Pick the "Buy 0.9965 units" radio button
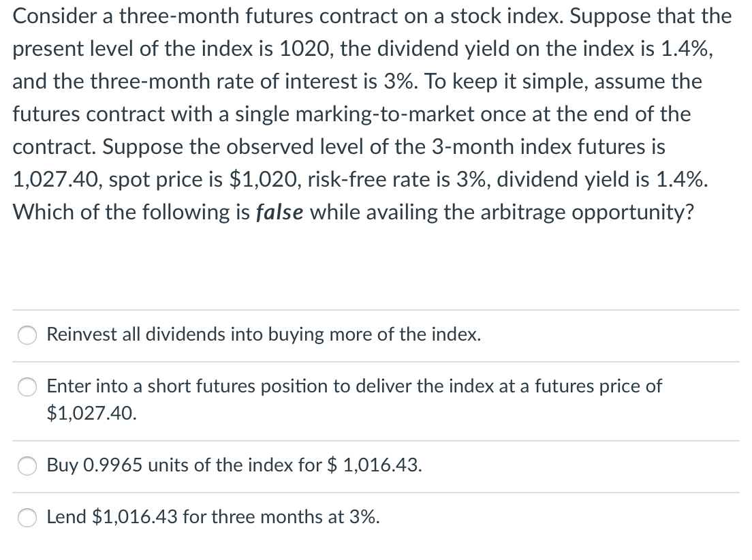This screenshot has height=560, width=752. click(x=27, y=466)
